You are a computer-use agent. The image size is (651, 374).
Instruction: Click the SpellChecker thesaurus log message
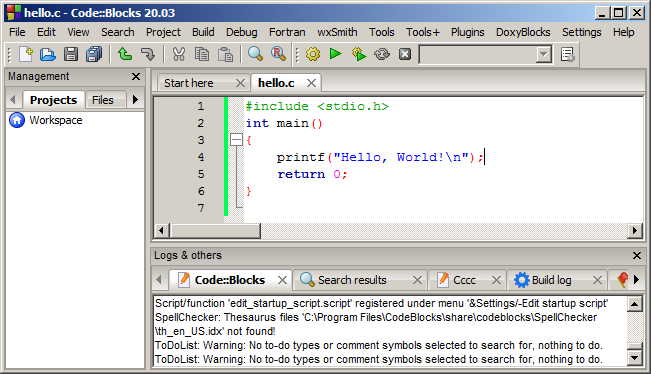click(x=376, y=324)
